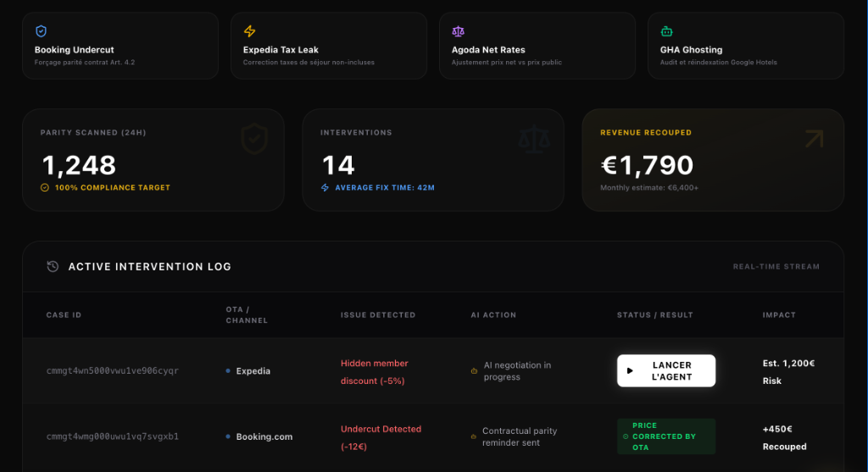Click blue dot next to Expedia channel
868x472 pixels.
click(228, 371)
